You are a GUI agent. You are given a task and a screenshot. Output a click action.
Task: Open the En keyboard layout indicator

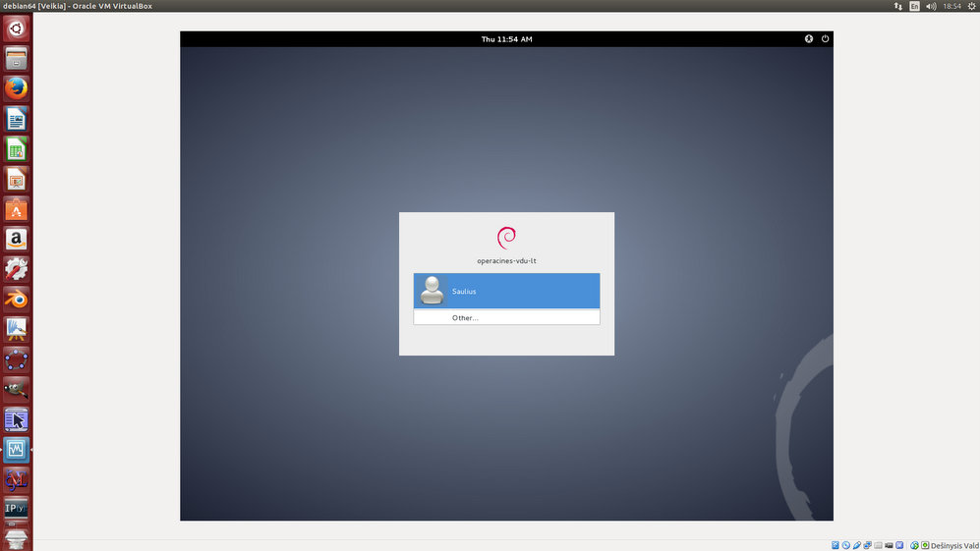914,6
